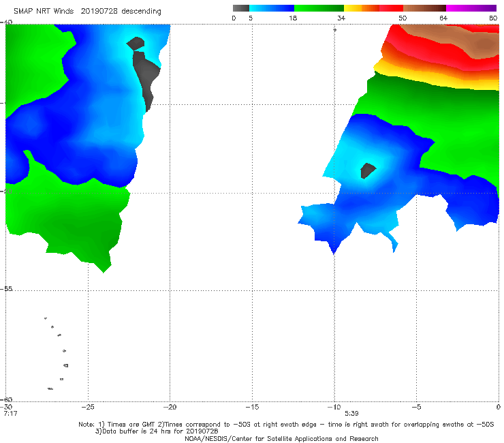Pick the red segment of the color bar

click(391, 8)
